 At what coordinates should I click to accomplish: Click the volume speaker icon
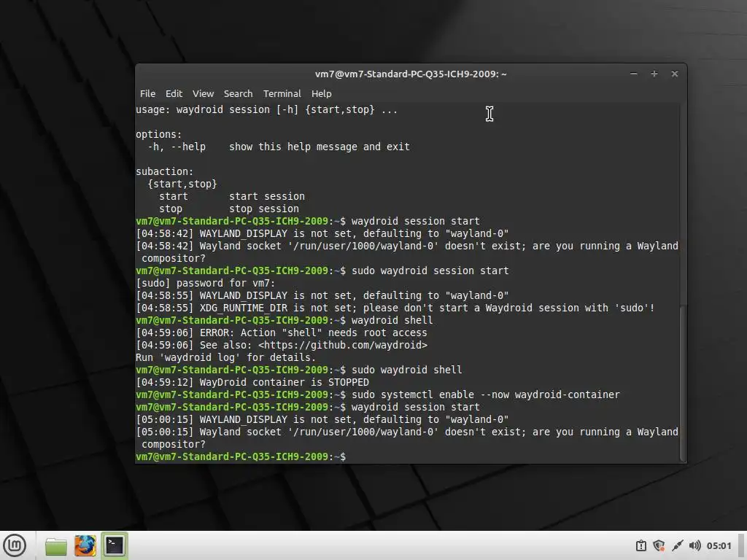694,545
